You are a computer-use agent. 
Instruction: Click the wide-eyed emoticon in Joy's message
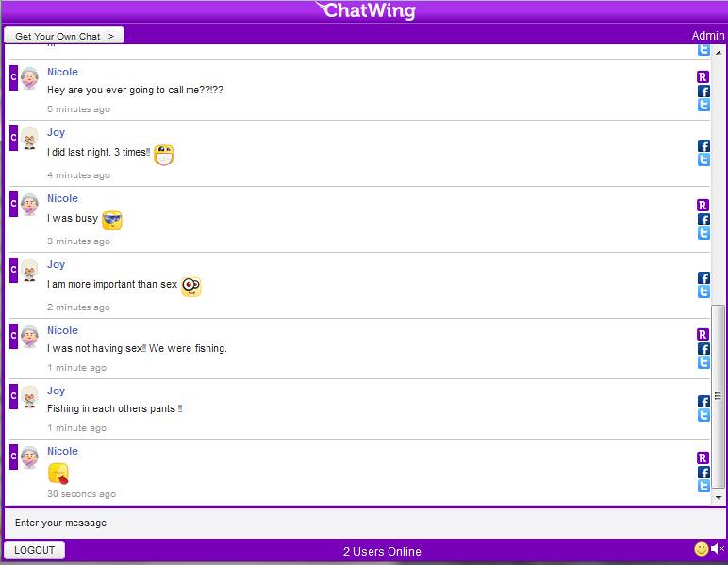pos(190,287)
